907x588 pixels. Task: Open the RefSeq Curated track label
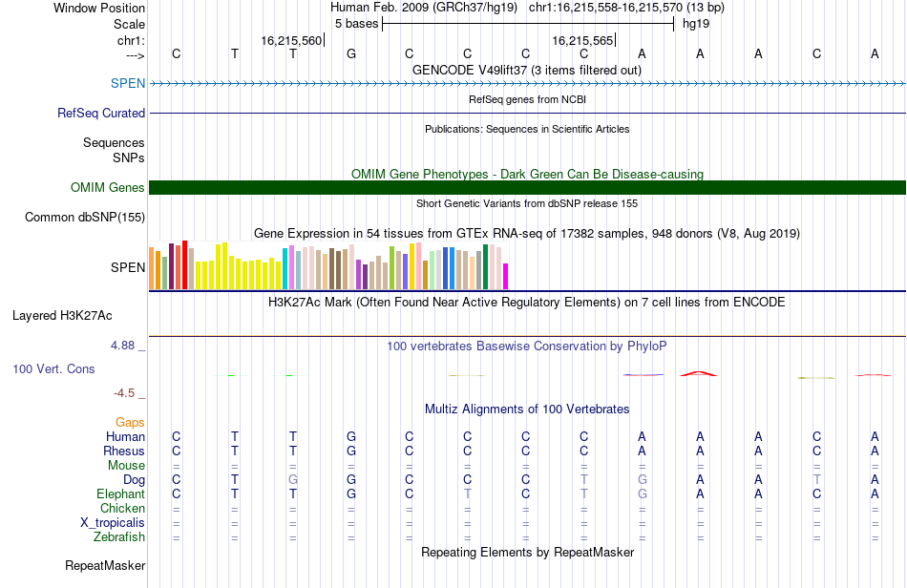click(101, 113)
